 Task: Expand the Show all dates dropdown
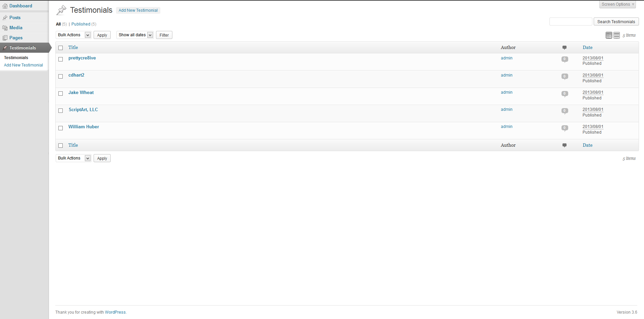[135, 35]
